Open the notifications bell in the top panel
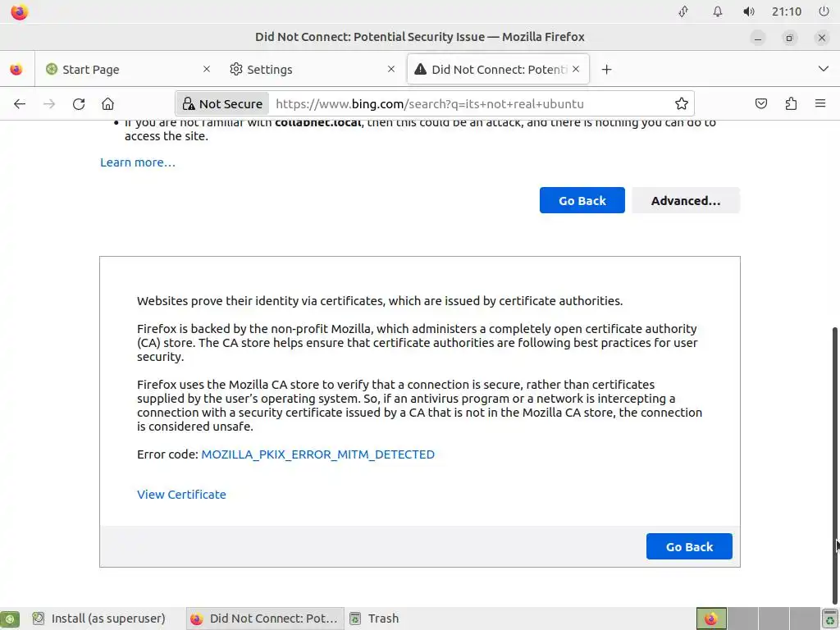Screen dimensions: 840x630 coord(717,11)
